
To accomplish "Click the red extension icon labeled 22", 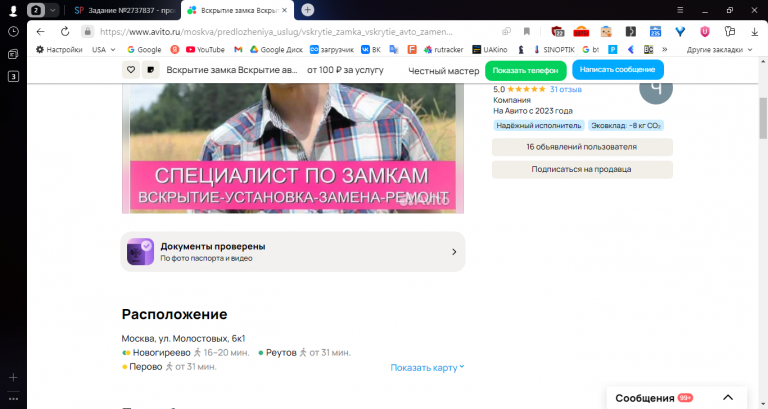I will pyautogui.click(x=557, y=31).
